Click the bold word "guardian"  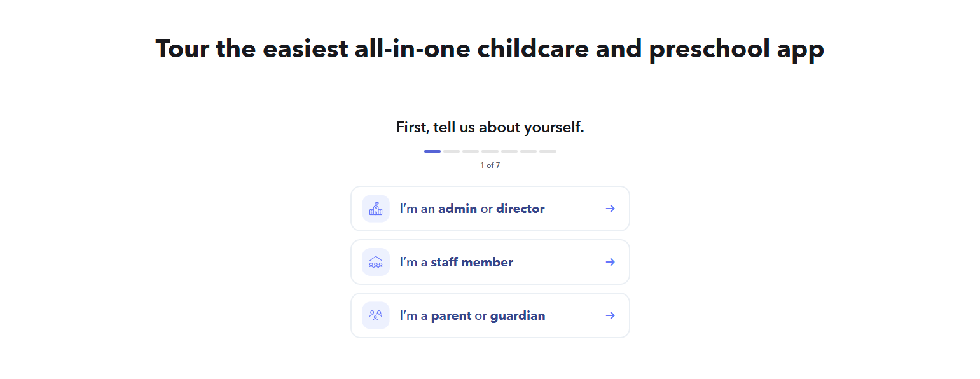pyautogui.click(x=518, y=315)
